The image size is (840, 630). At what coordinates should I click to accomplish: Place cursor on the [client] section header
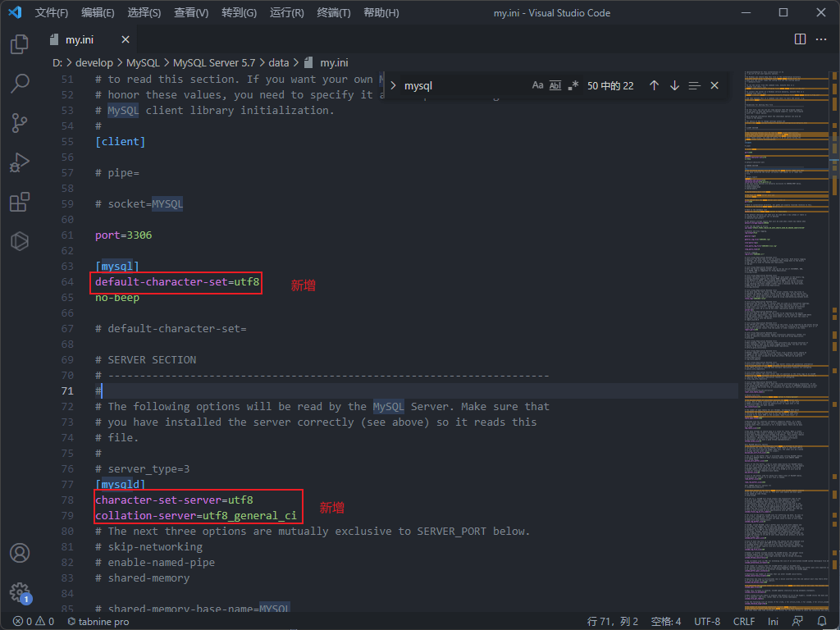120,141
